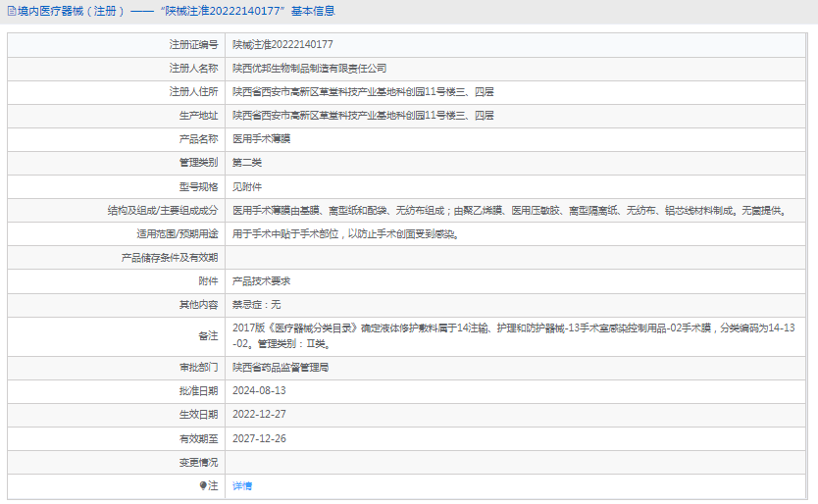Click the production address value in 生产地址 row

click(x=363, y=116)
